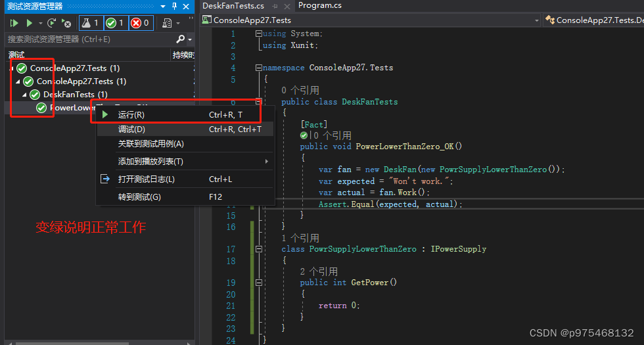
Task: Click the Assert keyword on the Equal line
Action: point(333,204)
